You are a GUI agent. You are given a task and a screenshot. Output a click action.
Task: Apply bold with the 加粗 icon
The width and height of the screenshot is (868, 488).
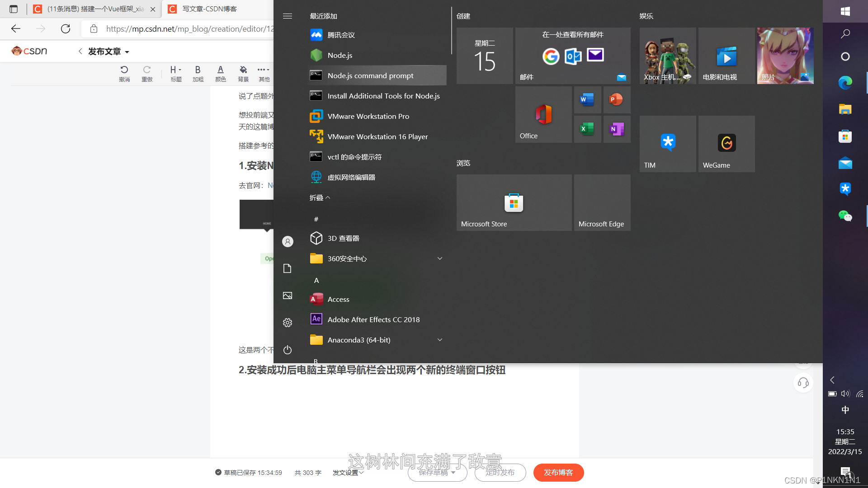tap(198, 70)
